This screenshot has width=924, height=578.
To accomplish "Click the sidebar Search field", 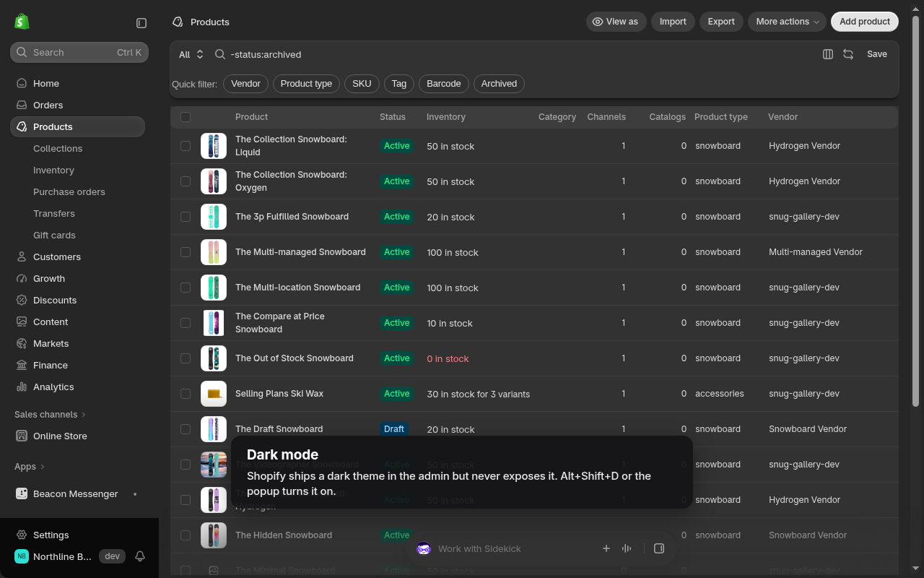I will pos(79,52).
